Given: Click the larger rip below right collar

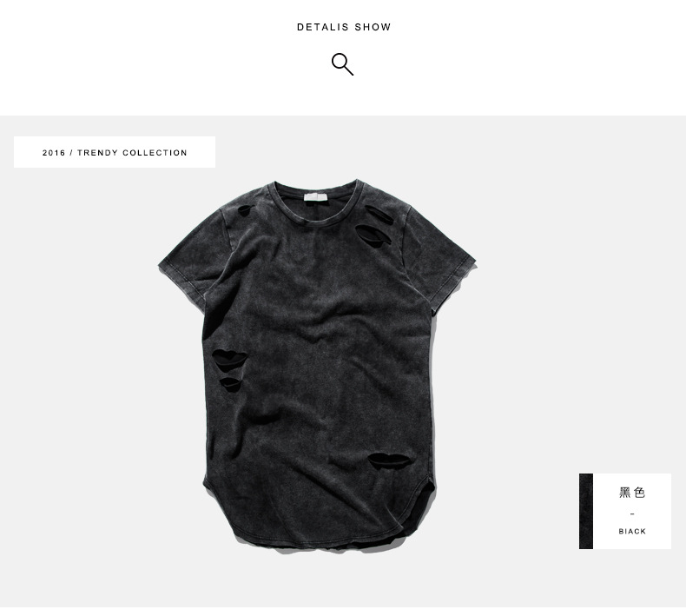Looking at the screenshot, I should click(373, 235).
